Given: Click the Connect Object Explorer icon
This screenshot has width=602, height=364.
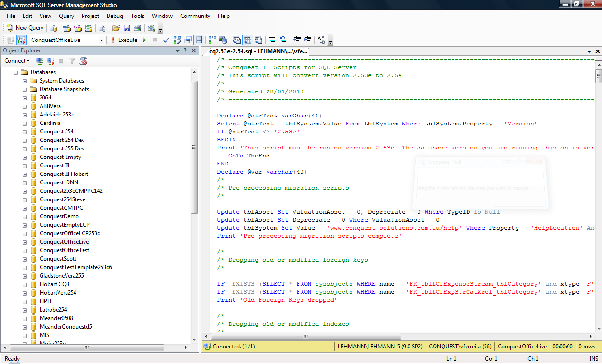Looking at the screenshot, I should point(40,61).
